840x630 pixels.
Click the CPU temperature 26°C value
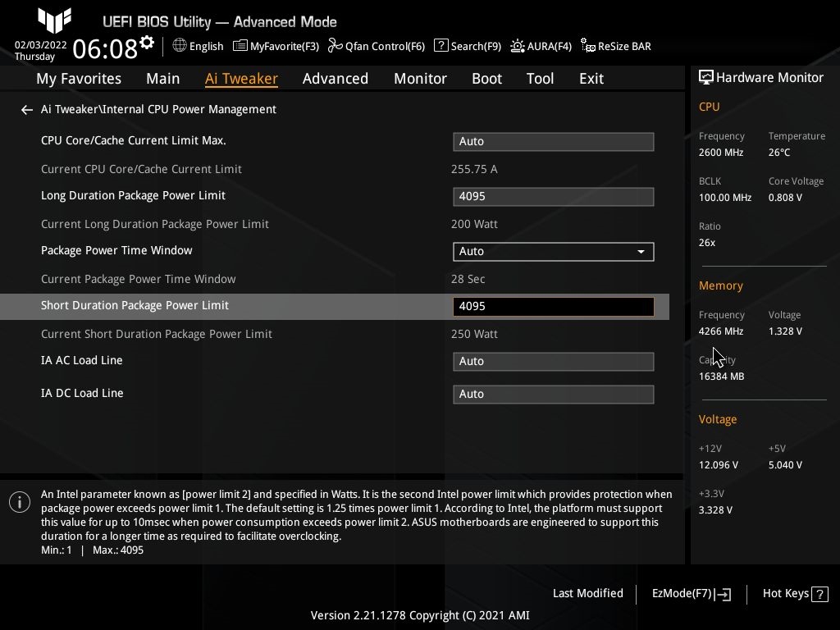[x=779, y=153]
